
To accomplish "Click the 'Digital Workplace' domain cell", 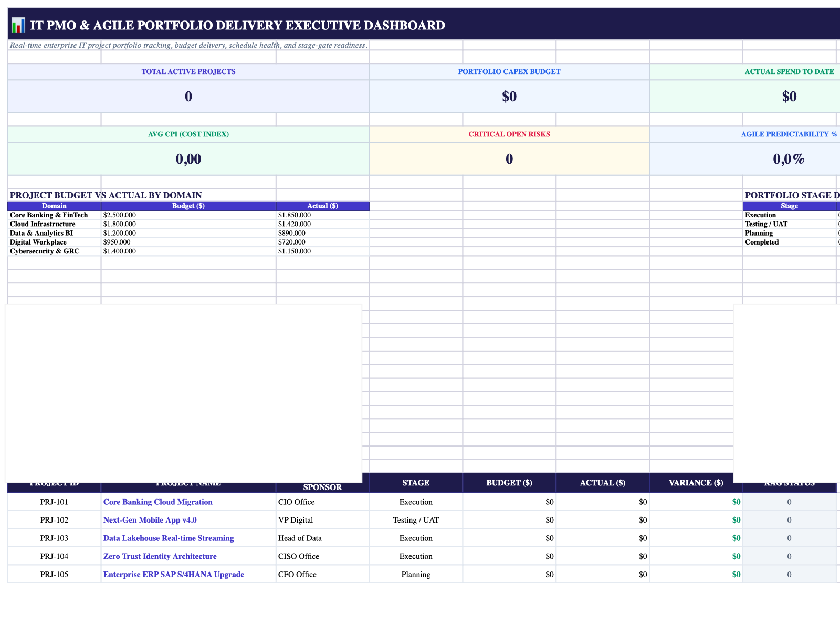I will point(54,242).
